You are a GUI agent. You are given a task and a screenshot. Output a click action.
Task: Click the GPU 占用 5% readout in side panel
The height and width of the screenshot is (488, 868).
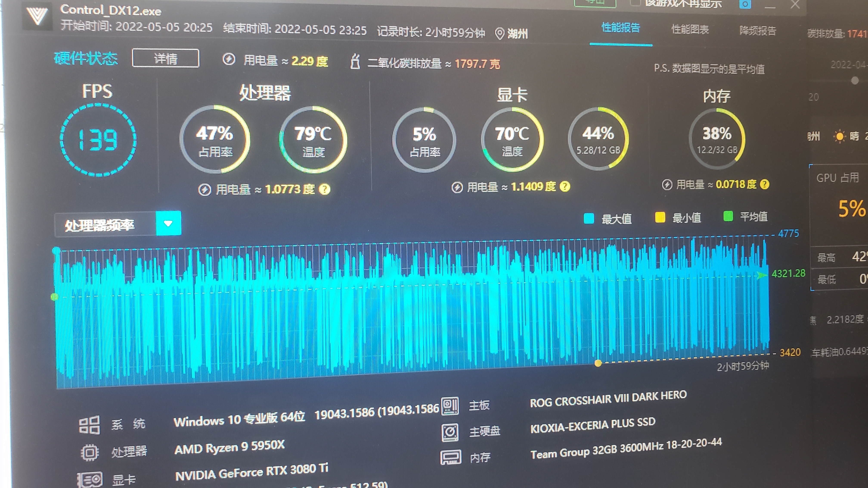(x=852, y=208)
